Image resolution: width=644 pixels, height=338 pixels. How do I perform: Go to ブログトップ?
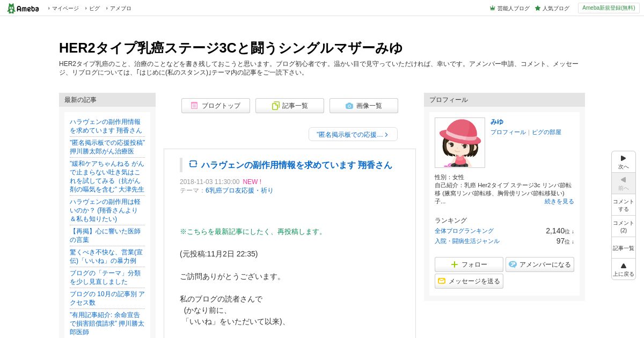point(216,106)
